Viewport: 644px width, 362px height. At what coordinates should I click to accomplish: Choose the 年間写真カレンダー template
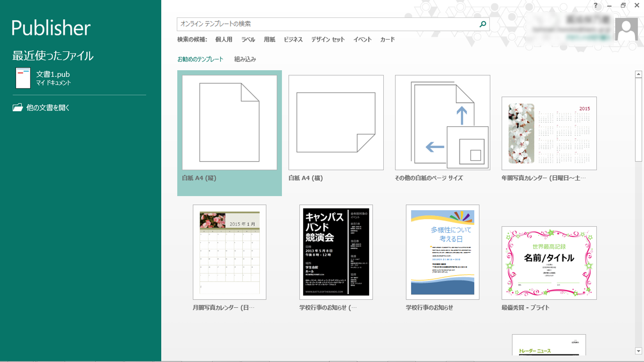[549, 133]
